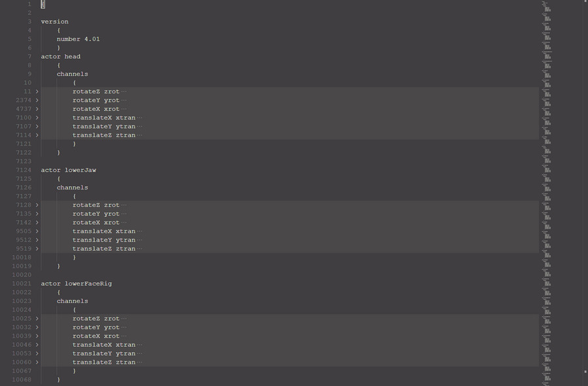Expand the lowerJaw rotateZ fold at line 7128
Image resolution: width=588 pixels, height=386 pixels.
(x=37, y=205)
